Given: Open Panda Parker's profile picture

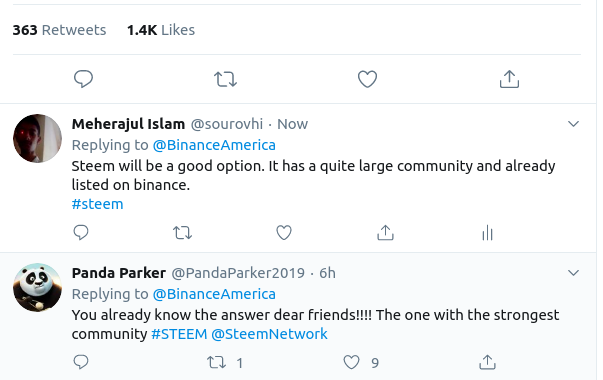Looking at the screenshot, I should coord(37,287).
